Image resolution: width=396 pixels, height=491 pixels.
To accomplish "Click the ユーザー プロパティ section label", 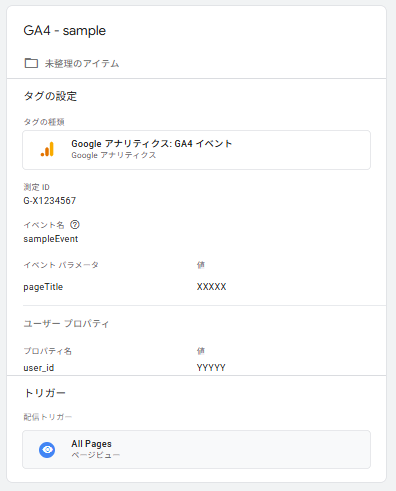I will pos(66,323).
